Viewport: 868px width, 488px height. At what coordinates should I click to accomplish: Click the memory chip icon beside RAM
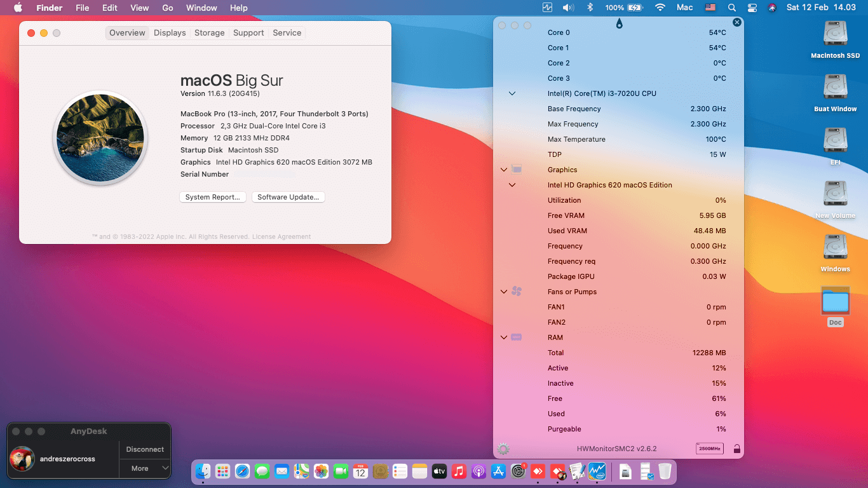click(517, 337)
